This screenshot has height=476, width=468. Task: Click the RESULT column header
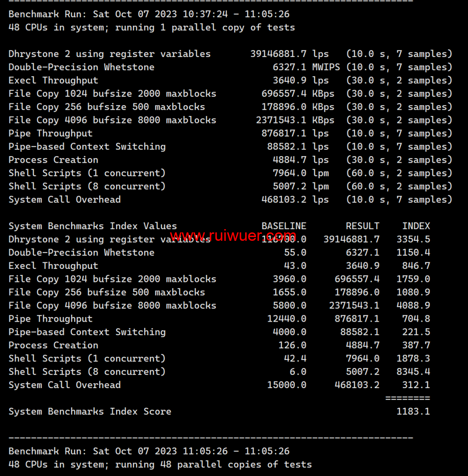pos(362,226)
